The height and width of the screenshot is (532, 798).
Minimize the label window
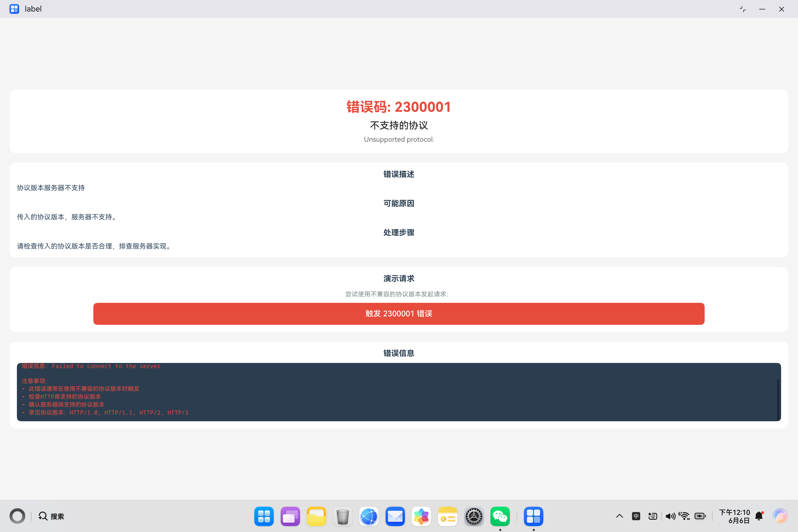[762, 9]
